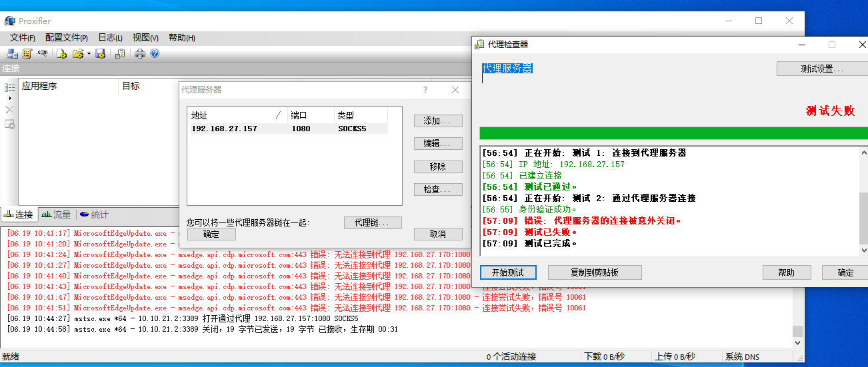The image size is (868, 367).
Task: Click 测试设置... button in proxy checker
Action: tap(822, 69)
